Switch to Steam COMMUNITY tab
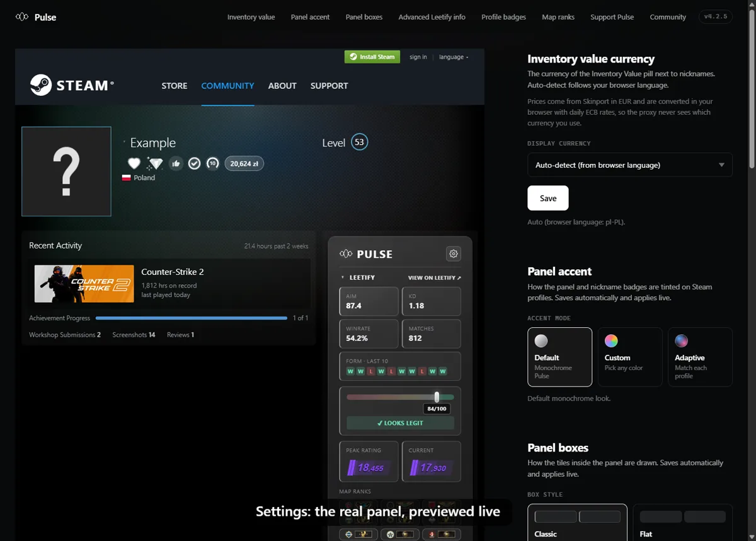 [227, 86]
